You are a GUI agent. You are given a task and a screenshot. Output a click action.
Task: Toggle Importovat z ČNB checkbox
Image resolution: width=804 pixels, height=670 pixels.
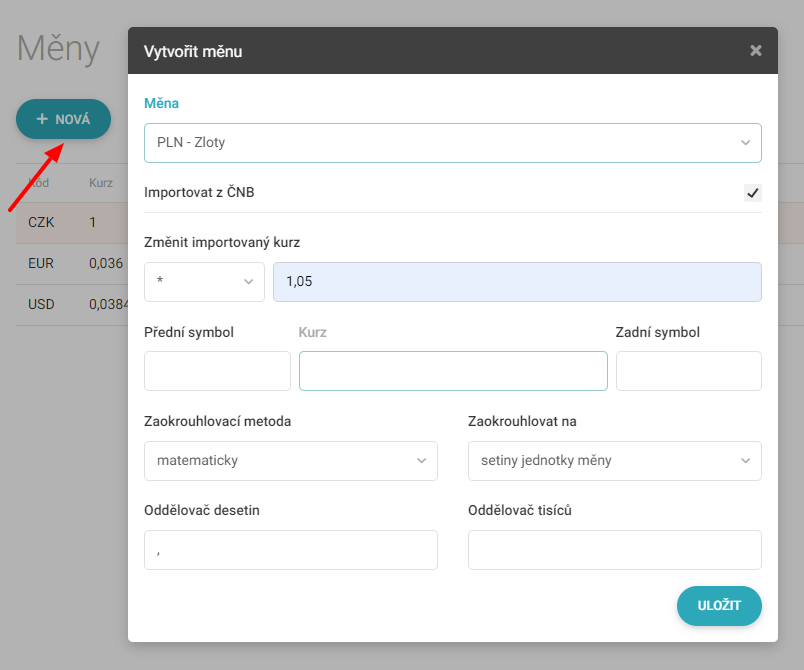click(752, 193)
